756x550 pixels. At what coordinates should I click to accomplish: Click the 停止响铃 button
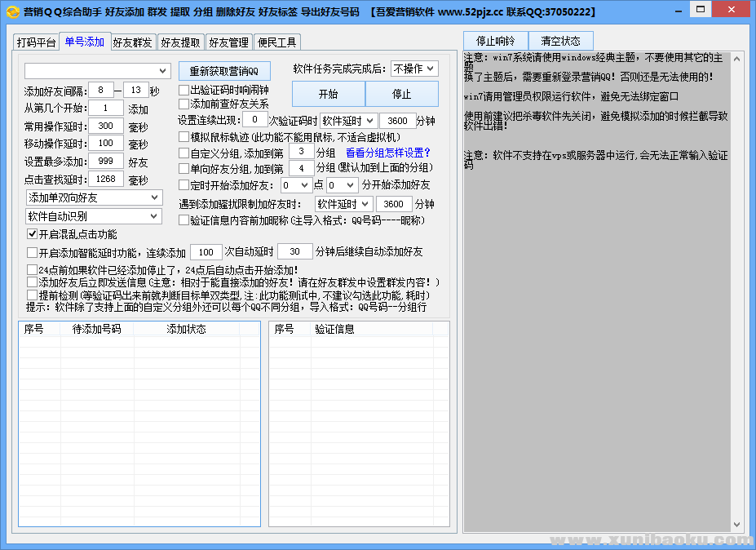point(496,41)
